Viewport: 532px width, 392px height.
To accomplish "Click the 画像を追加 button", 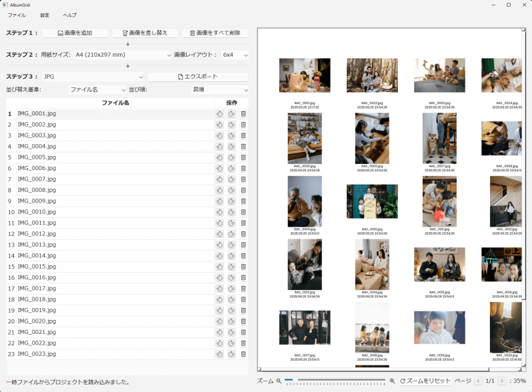I will 75,33.
